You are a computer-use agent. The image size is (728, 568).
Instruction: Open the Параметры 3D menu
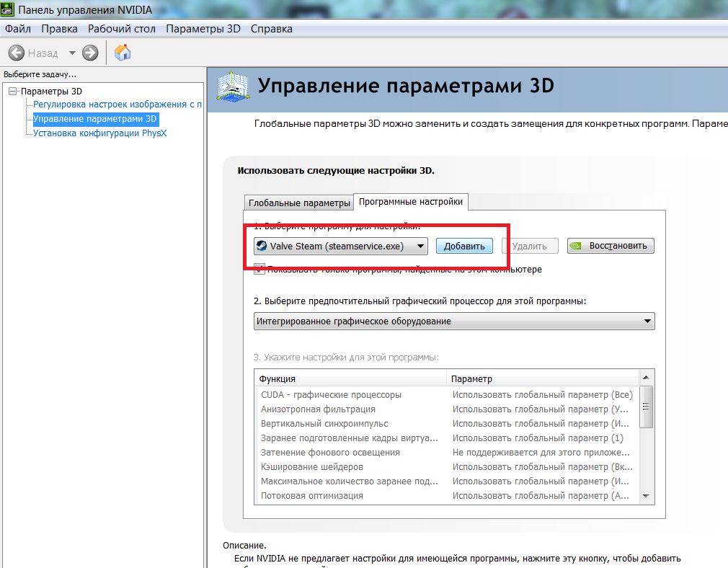pyautogui.click(x=203, y=29)
